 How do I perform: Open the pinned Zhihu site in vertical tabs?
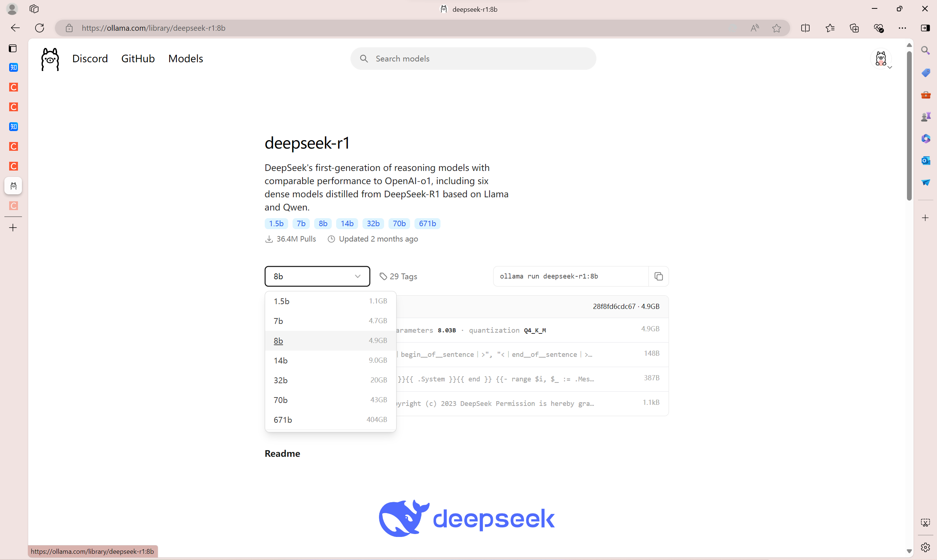point(13,67)
